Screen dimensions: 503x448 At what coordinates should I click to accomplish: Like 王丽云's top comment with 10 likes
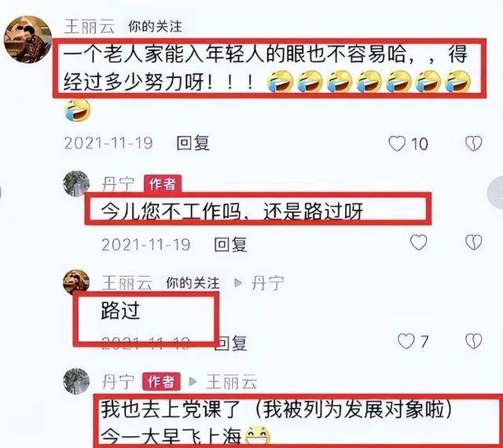tap(397, 144)
